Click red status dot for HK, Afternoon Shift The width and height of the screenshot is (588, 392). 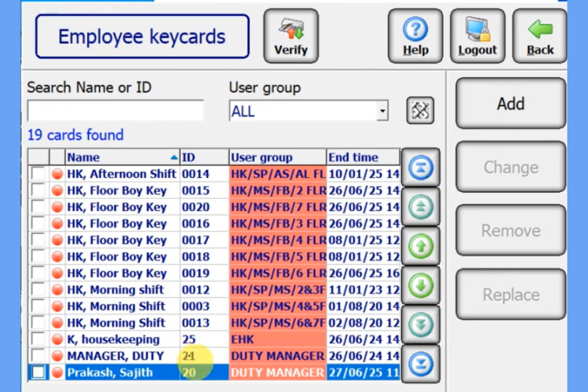(57, 174)
